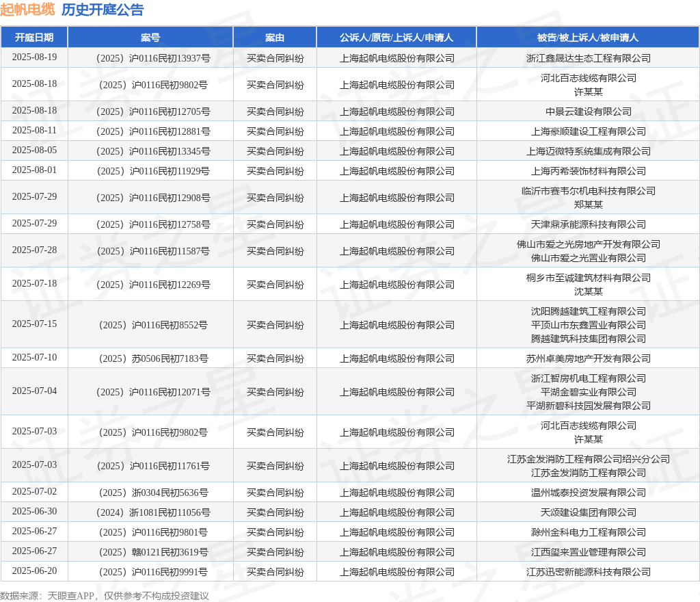This screenshot has width=700, height=602.
Task: Click defendant 滁州金科电力工程有限公司
Action: tap(588, 532)
